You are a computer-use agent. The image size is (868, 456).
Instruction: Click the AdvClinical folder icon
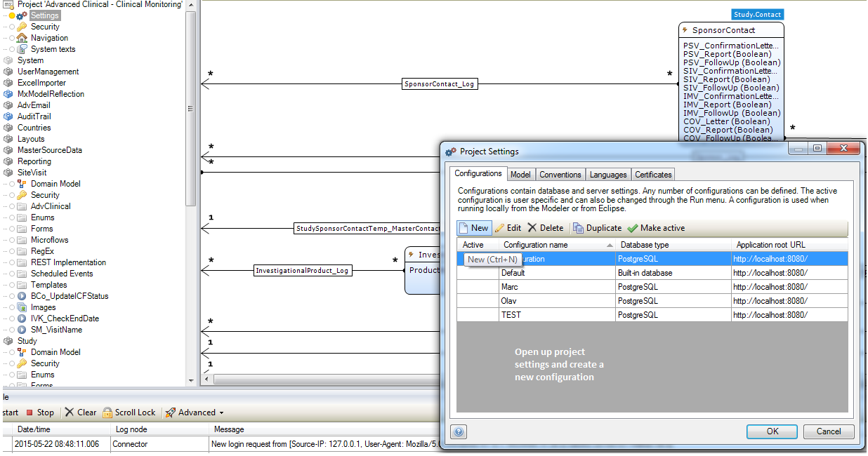click(22, 206)
